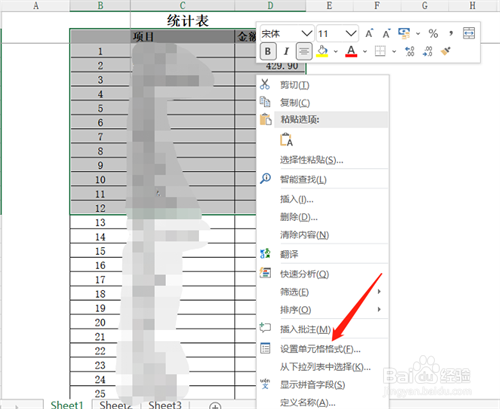Click the Quick Analysis icon
Image resolution: width=500 pixels, height=409 pixels.
(x=265, y=273)
